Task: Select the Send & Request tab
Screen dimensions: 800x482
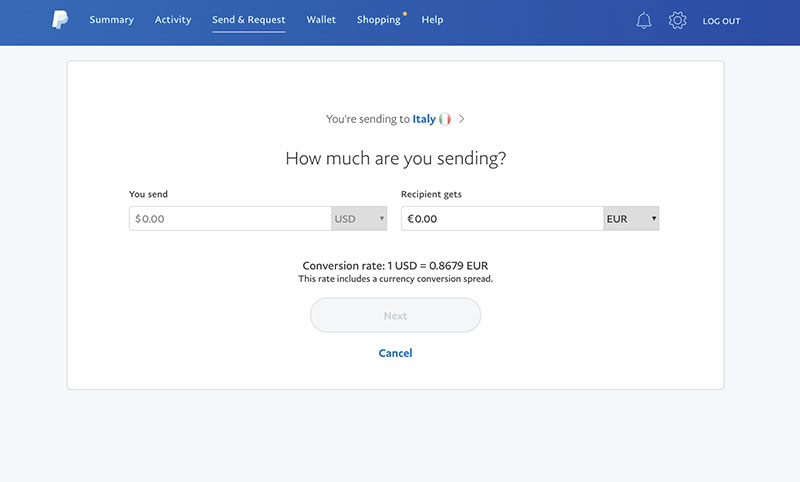Action: pyautogui.click(x=248, y=19)
